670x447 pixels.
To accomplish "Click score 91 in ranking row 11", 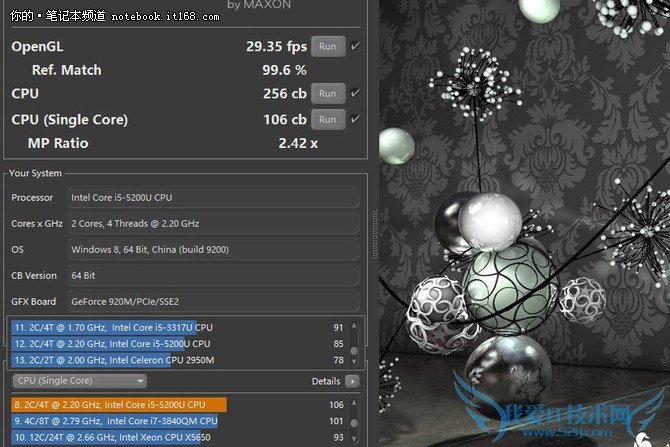I will coord(338,328).
